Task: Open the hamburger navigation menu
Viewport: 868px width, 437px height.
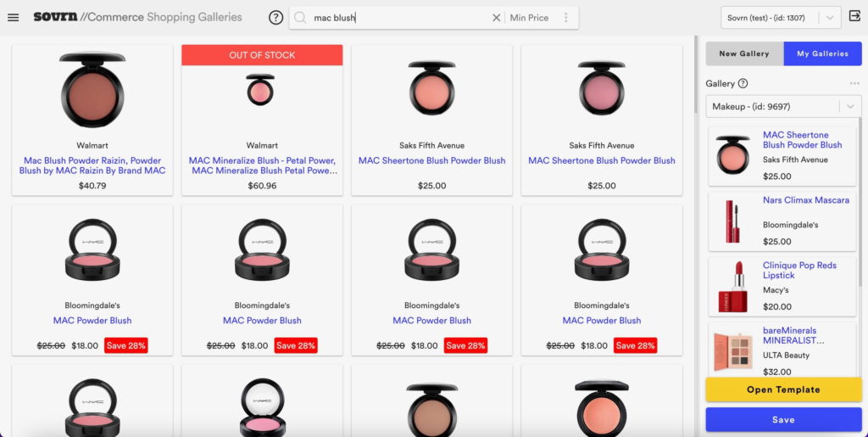Action: (x=14, y=17)
